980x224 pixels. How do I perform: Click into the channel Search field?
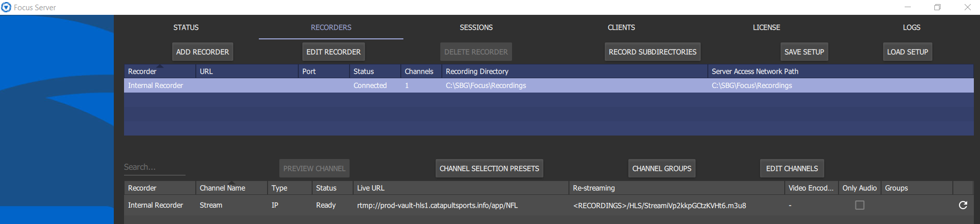155,167
